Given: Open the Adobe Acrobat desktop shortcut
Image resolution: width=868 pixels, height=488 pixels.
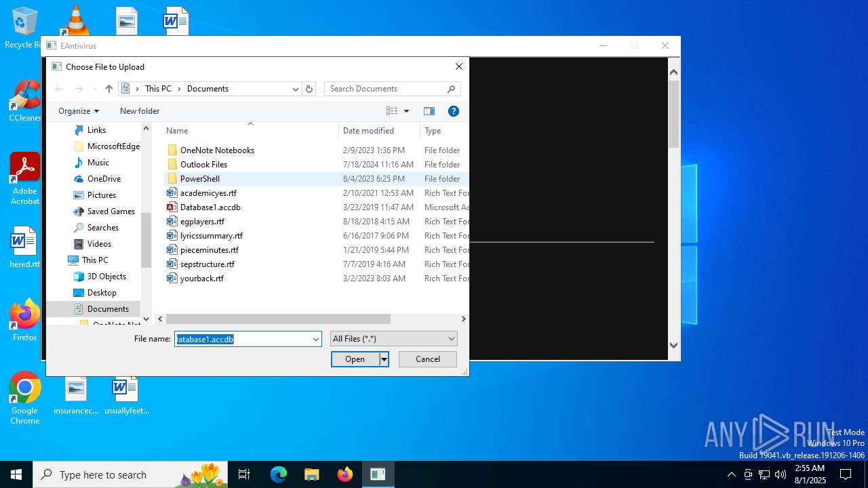Looking at the screenshot, I should tap(25, 179).
